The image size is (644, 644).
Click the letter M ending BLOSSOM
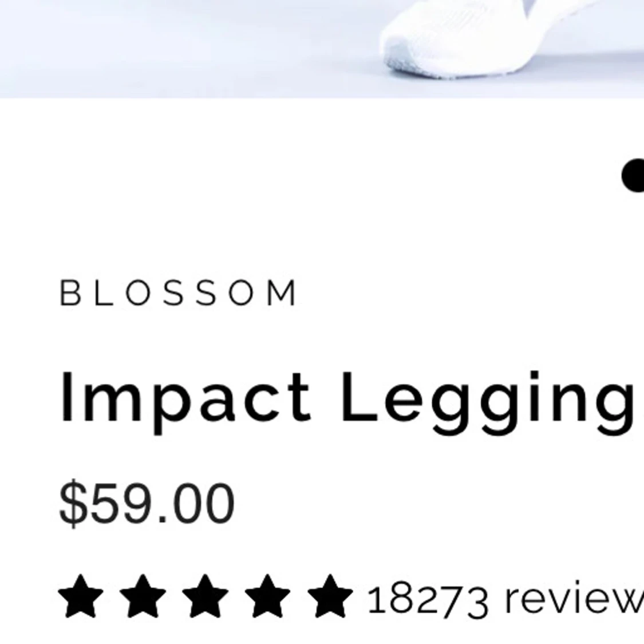pyautogui.click(x=282, y=293)
